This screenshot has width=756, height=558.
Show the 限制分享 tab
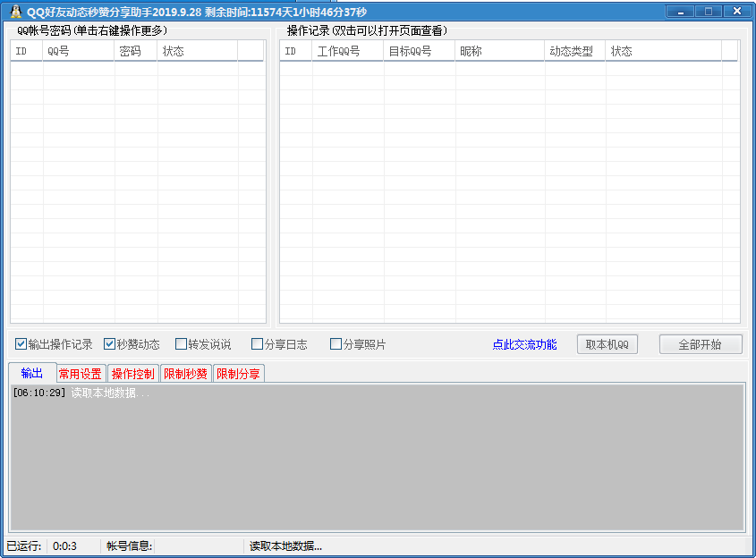(238, 374)
